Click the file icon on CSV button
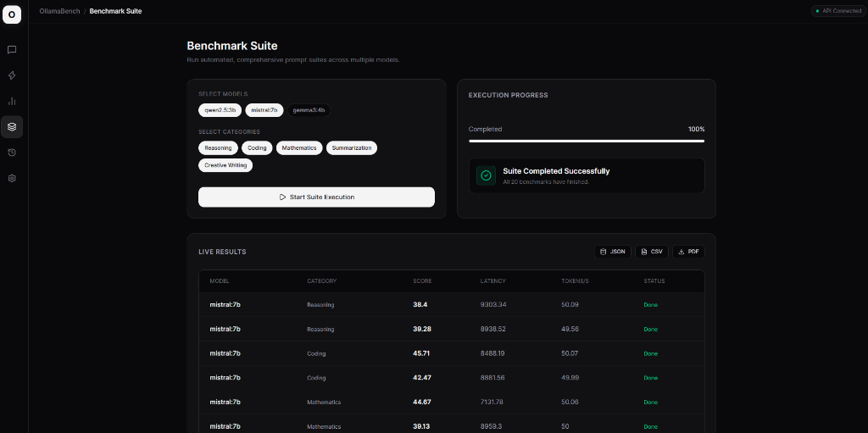The image size is (868, 433). (644, 252)
